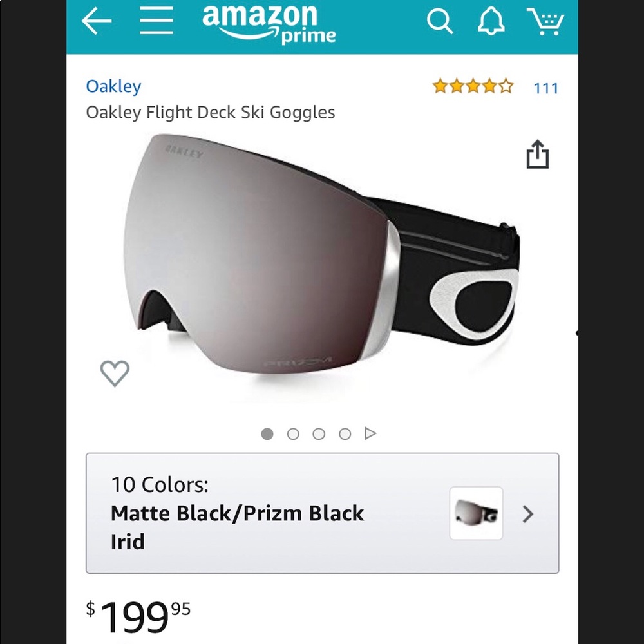Select the first carousel dot
Viewport: 644px width, 644px height.
tap(267, 433)
